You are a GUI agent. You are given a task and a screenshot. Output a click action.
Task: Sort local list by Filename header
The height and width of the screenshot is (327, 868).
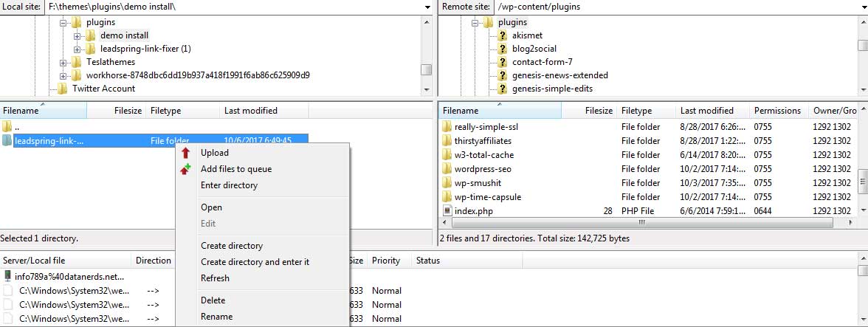(x=43, y=111)
